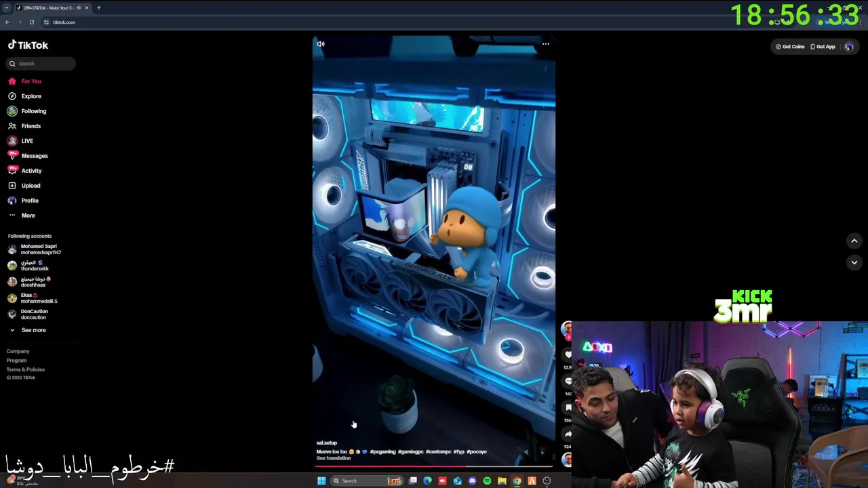
Task: Switch to Chrome taskbar icon
Action: (x=517, y=481)
